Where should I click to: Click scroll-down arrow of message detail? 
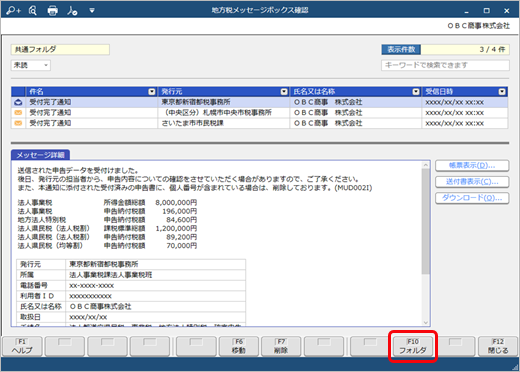[426, 322]
